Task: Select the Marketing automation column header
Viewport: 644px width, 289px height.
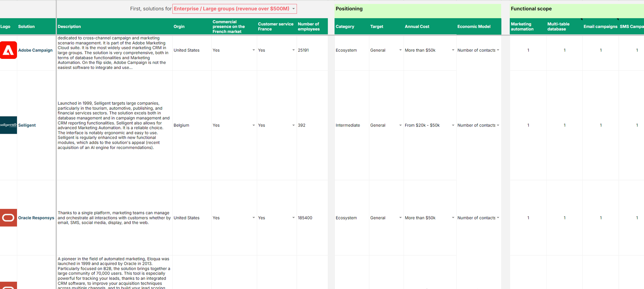Action: pyautogui.click(x=528, y=26)
